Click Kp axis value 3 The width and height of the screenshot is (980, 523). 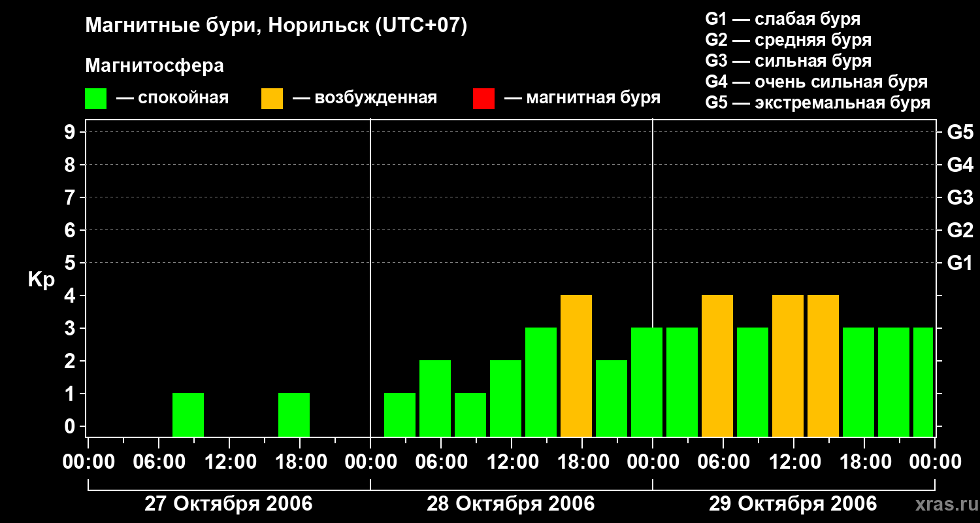[x=71, y=328]
